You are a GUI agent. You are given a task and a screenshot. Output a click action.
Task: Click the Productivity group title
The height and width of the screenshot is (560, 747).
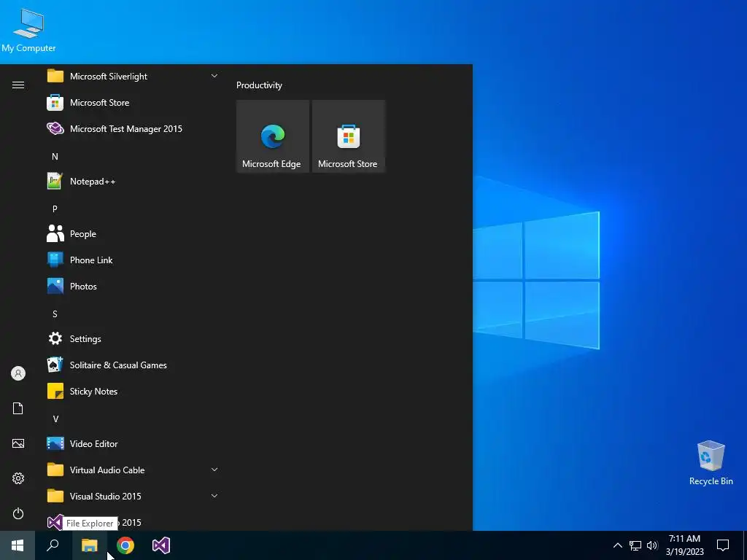(x=259, y=85)
